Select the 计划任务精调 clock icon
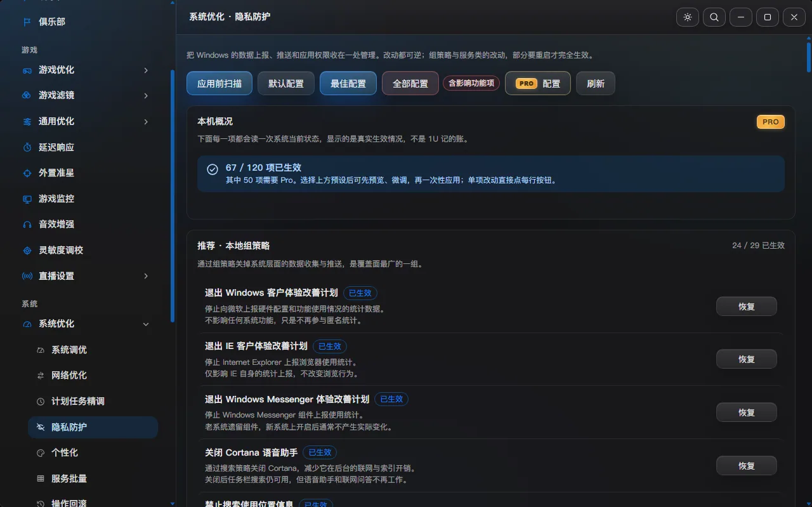The height and width of the screenshot is (507, 812). point(41,401)
